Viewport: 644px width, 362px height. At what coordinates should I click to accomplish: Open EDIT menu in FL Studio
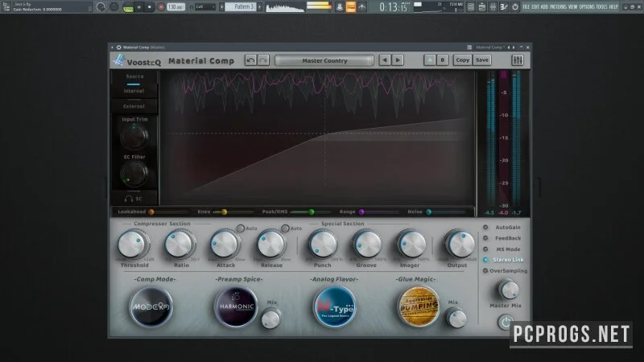click(x=535, y=7)
